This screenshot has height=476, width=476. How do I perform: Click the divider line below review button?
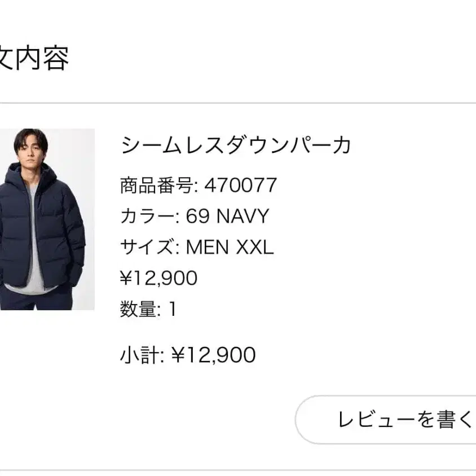[238, 470]
